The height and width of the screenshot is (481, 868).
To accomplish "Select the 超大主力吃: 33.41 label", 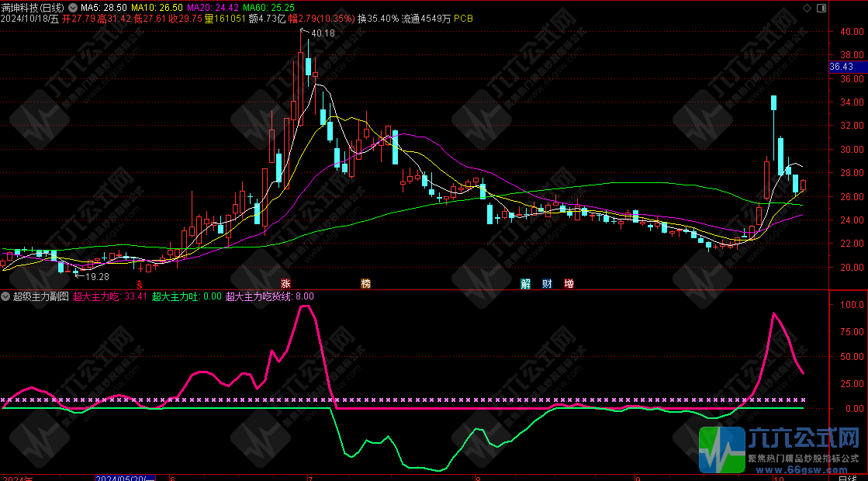I will [x=109, y=296].
